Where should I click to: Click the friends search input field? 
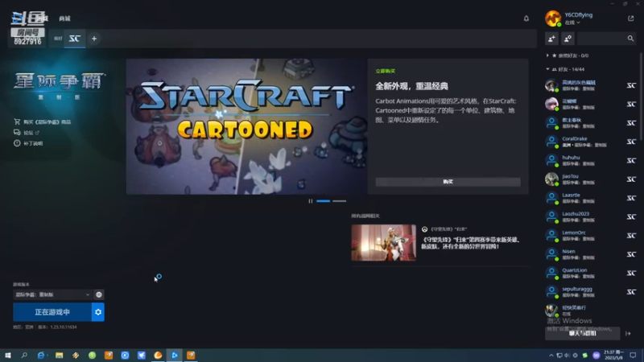pos(602,39)
